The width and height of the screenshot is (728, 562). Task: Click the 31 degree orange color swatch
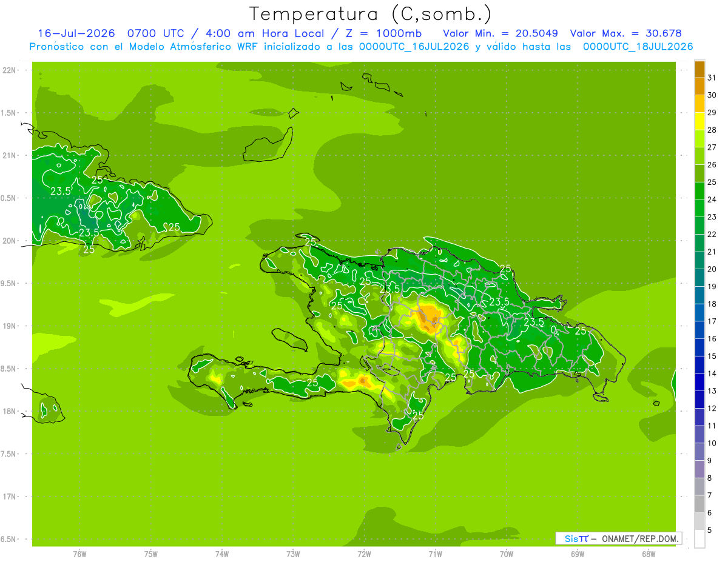(x=699, y=70)
